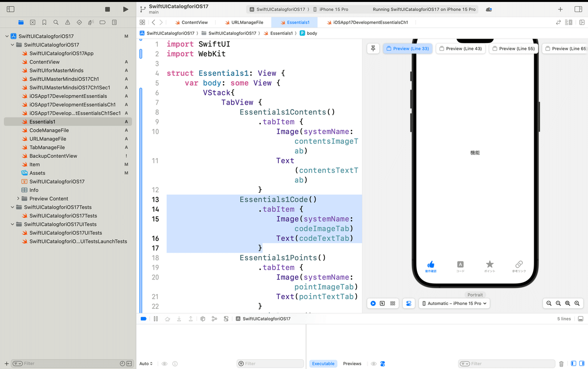The image size is (588, 369).
Task: Show preview Variants grid
Action: (392, 303)
